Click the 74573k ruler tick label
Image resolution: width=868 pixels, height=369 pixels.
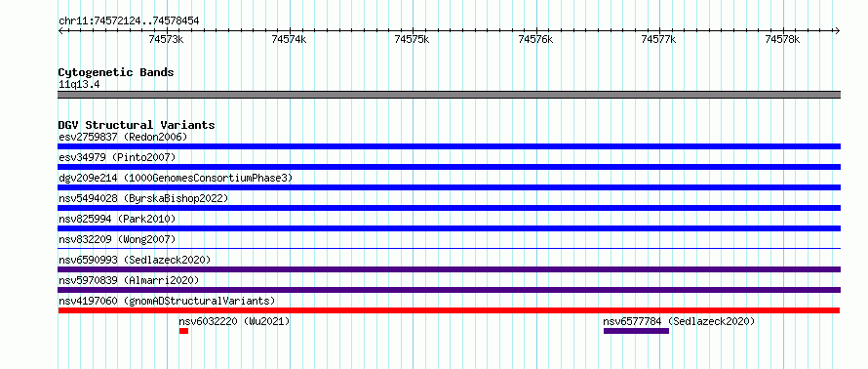(x=167, y=39)
